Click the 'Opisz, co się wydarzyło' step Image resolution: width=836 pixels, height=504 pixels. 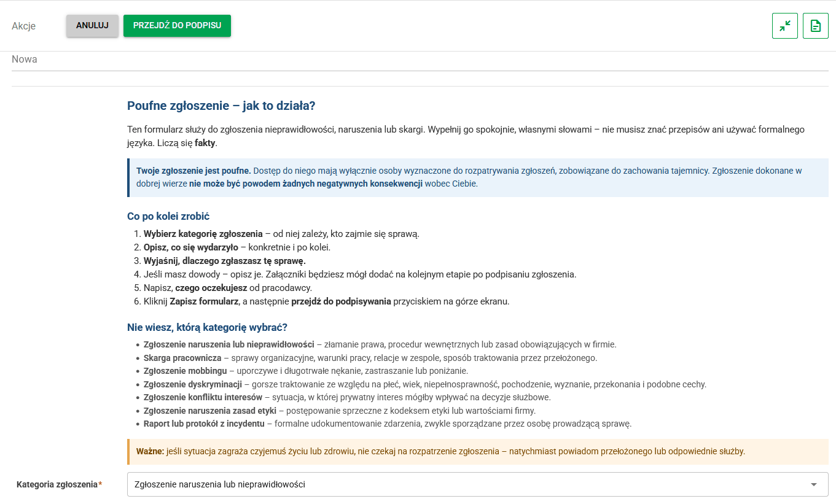click(237, 247)
